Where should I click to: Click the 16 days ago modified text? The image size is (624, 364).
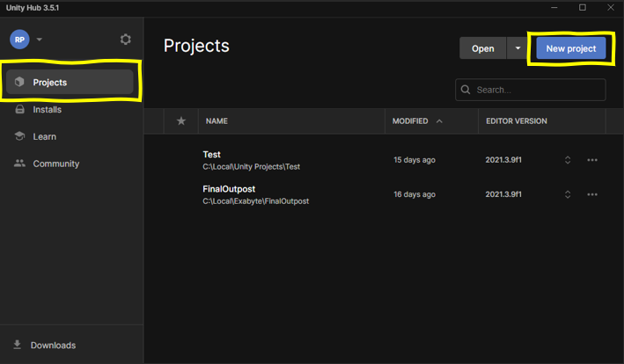[x=415, y=194]
